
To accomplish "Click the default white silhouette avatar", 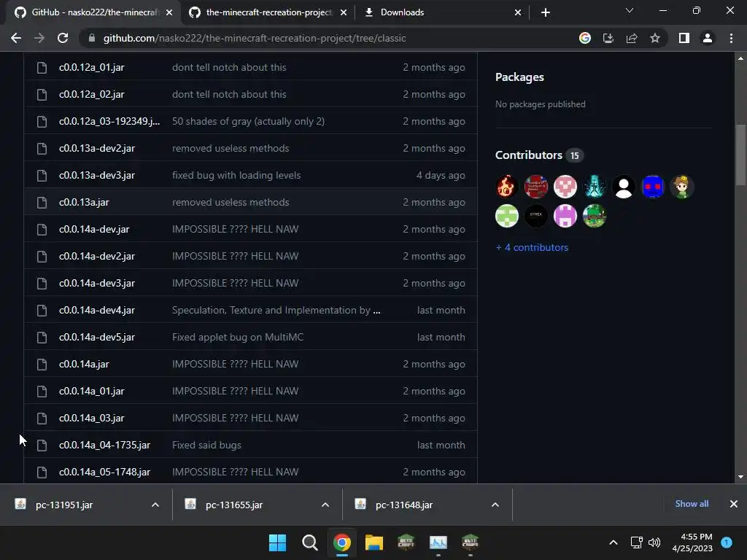I will pyautogui.click(x=624, y=187).
